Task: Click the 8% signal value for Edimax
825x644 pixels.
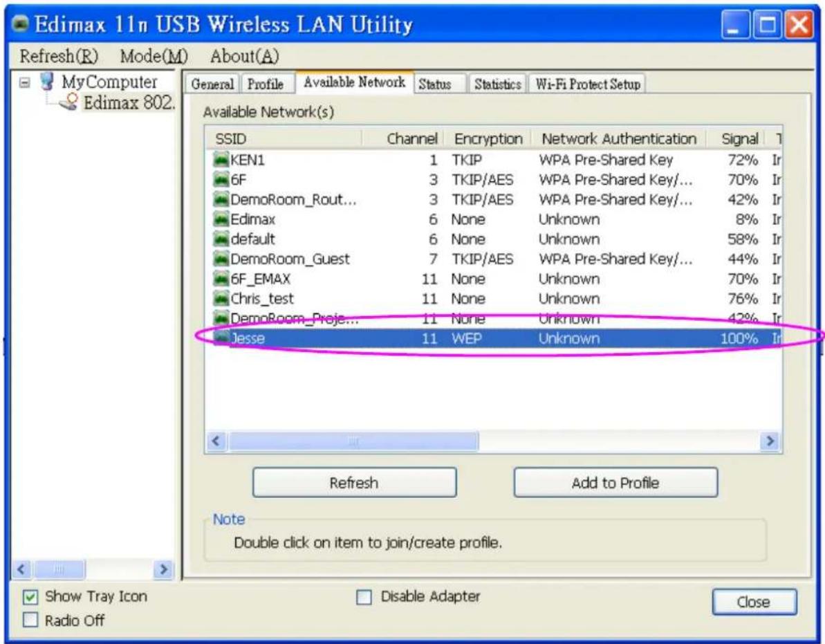Action: click(747, 219)
